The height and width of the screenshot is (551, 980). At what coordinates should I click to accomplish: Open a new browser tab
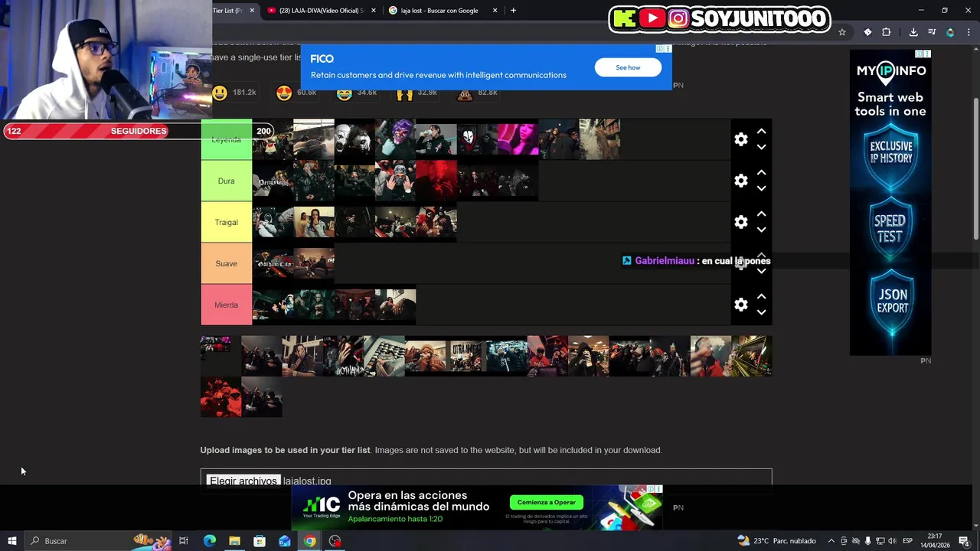click(x=513, y=11)
